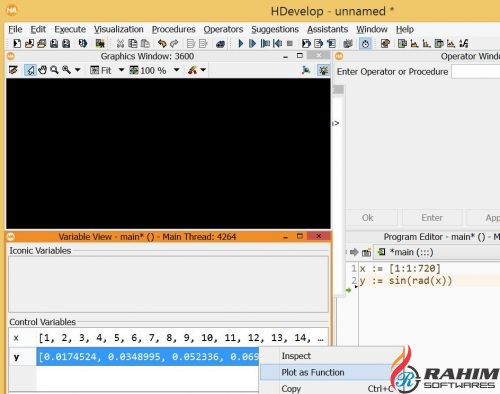Click the 100 % window size button

148,70
